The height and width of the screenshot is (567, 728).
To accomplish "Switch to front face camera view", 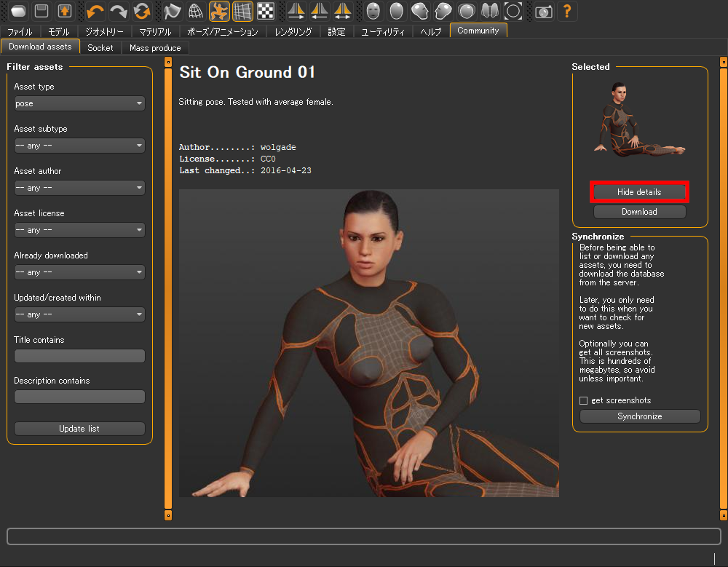I will coord(373,11).
